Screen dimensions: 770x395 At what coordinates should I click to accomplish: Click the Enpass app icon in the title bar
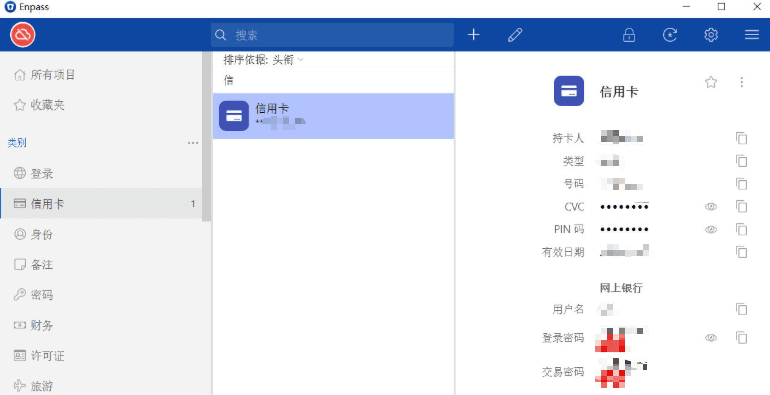click(x=10, y=7)
